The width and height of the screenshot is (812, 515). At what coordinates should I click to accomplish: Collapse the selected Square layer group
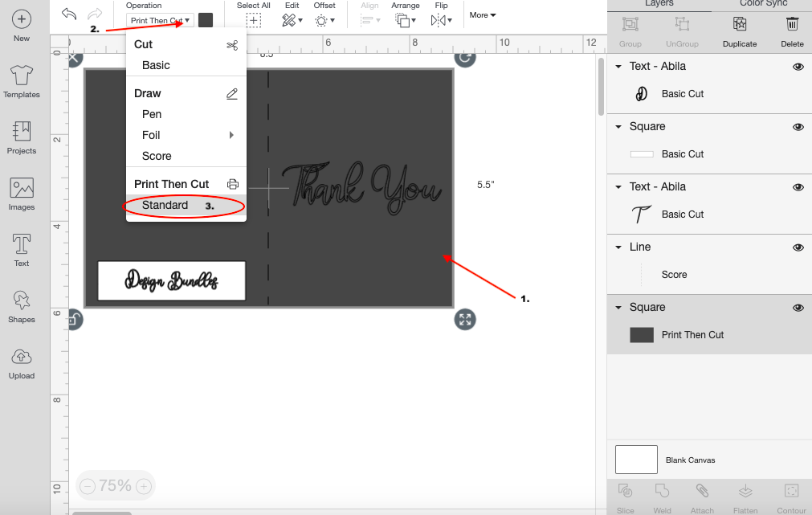(618, 307)
